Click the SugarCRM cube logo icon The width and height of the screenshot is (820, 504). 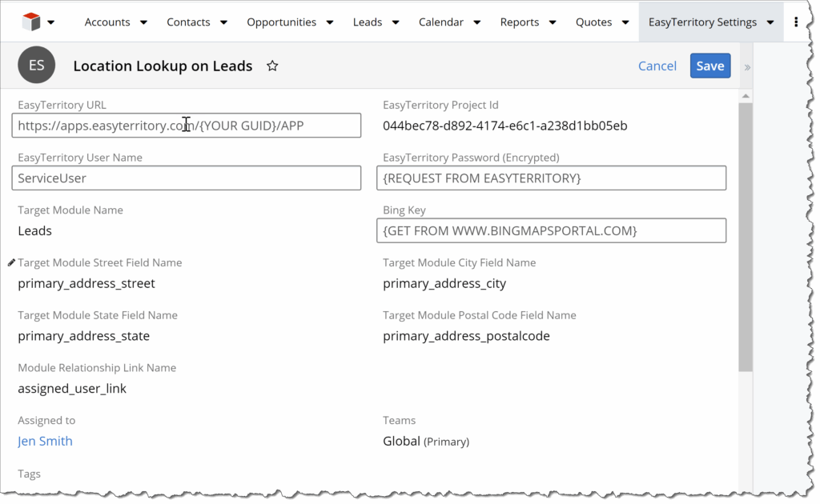[x=31, y=22]
